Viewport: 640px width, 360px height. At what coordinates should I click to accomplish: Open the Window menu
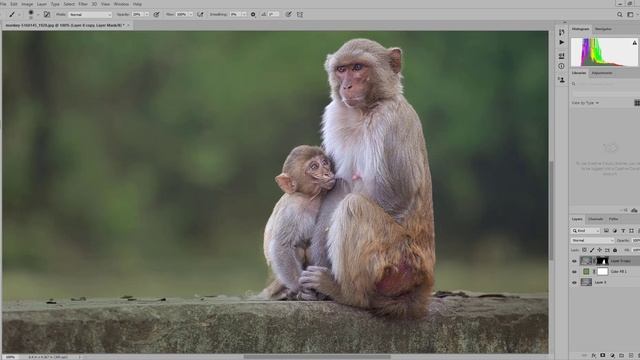pyautogui.click(x=121, y=4)
